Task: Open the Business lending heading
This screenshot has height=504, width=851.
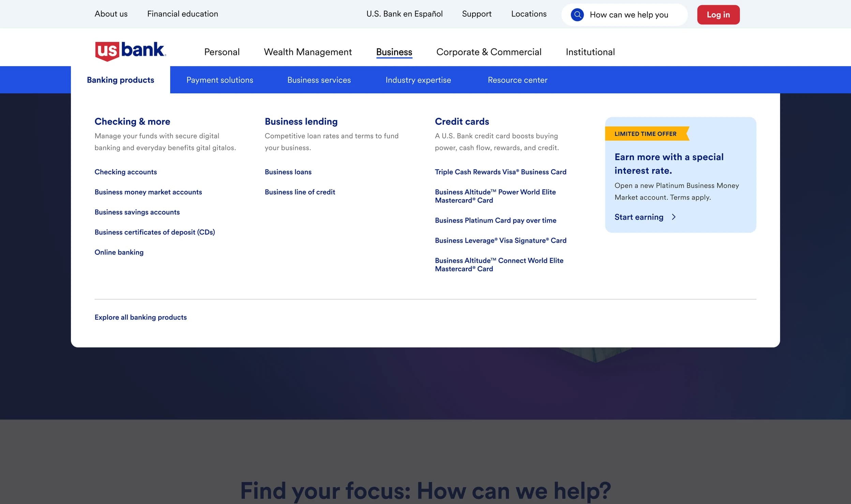Action: tap(301, 121)
